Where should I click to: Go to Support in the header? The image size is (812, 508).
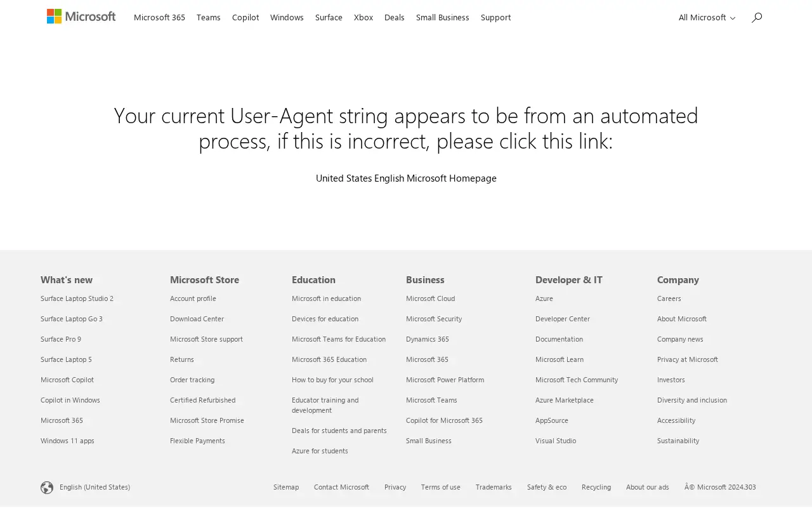(495, 18)
